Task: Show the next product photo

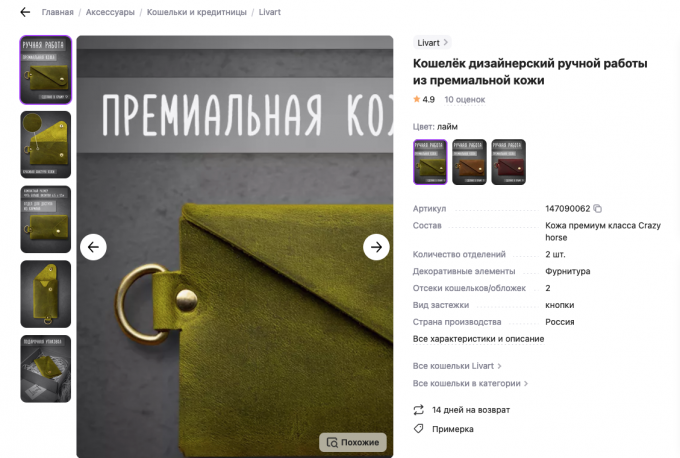Action: tap(376, 247)
